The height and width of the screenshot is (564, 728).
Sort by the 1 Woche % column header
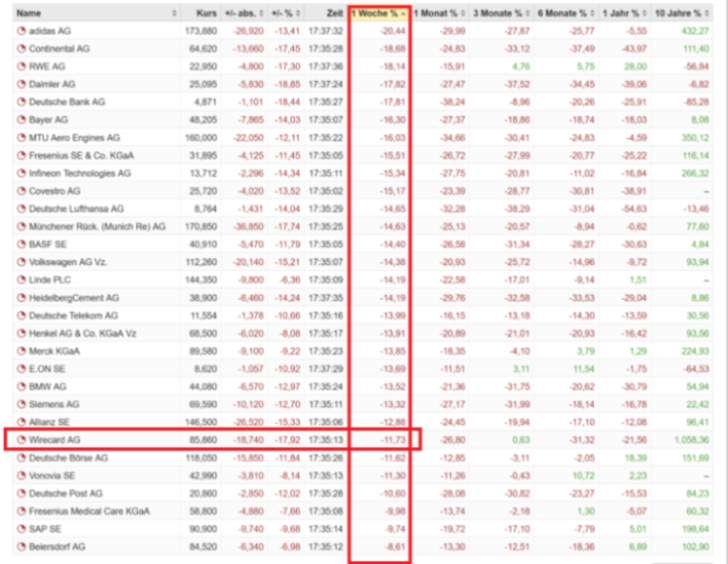coord(379,13)
